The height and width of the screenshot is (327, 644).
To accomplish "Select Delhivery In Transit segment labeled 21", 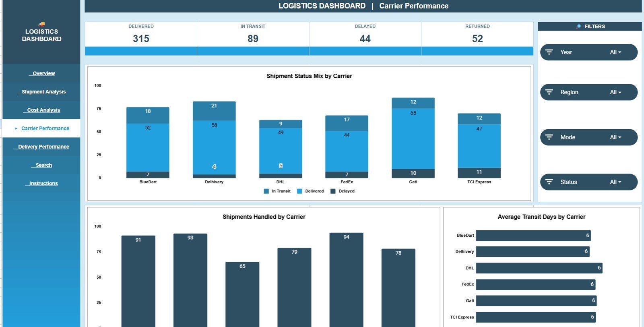I will [x=214, y=111].
